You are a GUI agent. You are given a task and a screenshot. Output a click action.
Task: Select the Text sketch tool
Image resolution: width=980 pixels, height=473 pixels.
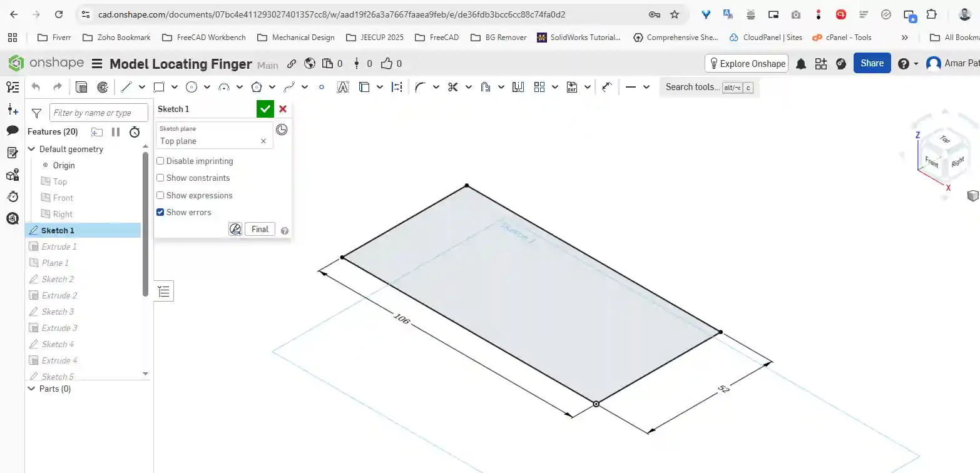pyautogui.click(x=342, y=87)
